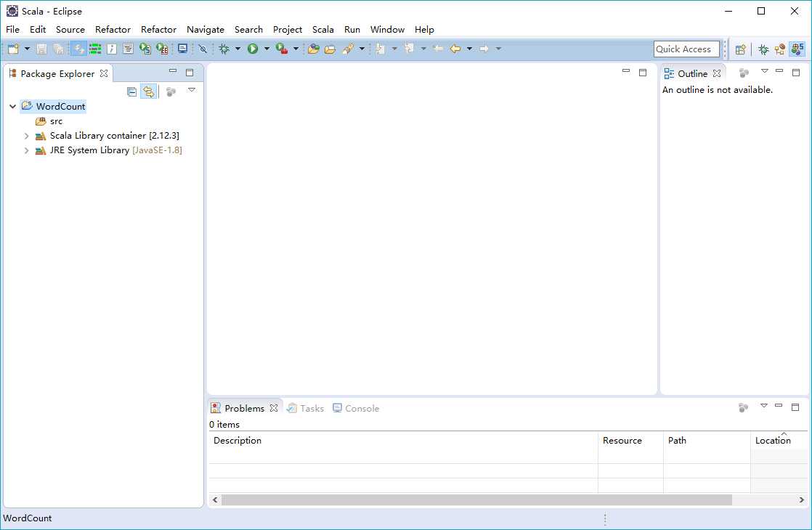812x530 pixels.
Task: Open the Back history dropdown arrow
Action: click(x=469, y=49)
